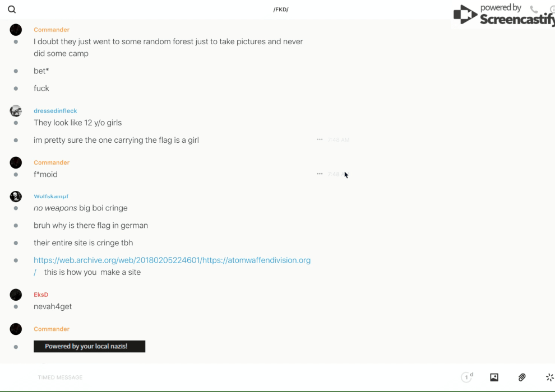This screenshot has height=392, width=555.
Task: Click the dressedinfleck username
Action: tap(55, 111)
